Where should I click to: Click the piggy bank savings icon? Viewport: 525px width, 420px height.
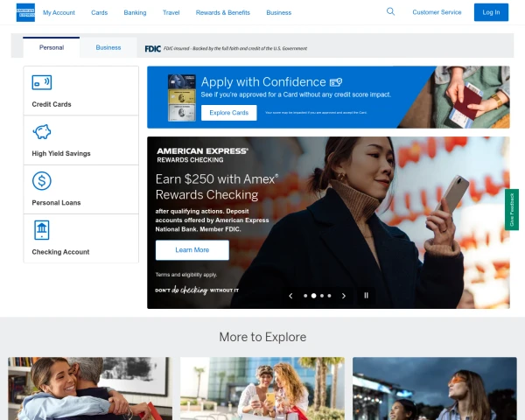[42, 131]
